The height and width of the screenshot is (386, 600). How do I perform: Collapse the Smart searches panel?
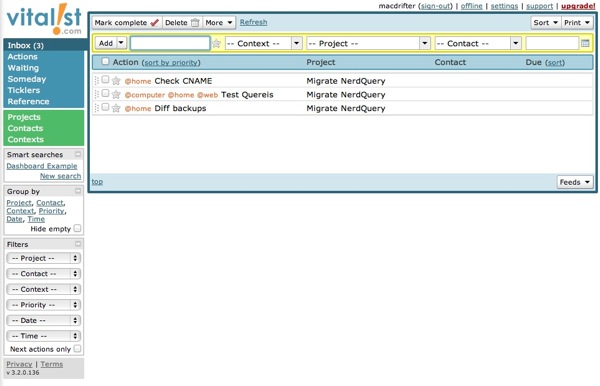pyautogui.click(x=78, y=154)
